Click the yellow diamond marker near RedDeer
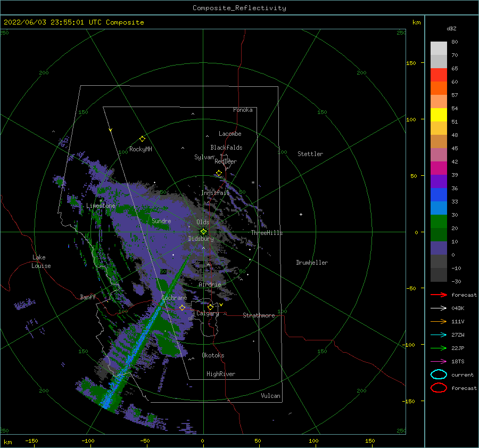Screen dimensions: 479x448 tap(219, 173)
